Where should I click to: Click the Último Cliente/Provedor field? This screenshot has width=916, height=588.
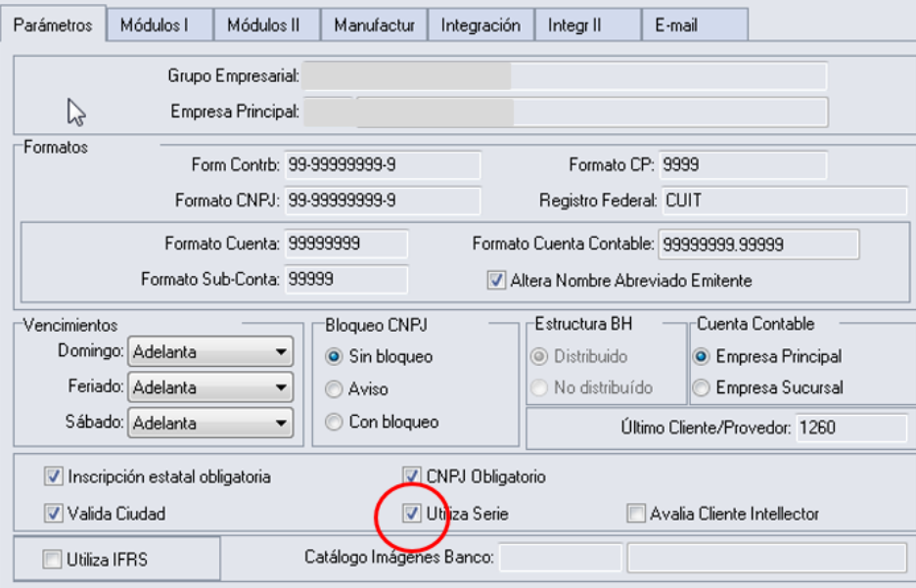pyautogui.click(x=851, y=428)
